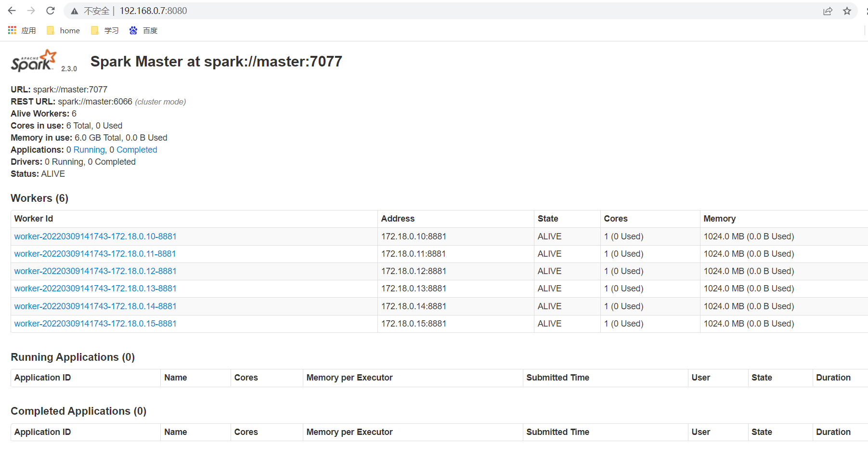Open worker at 172.18.0.15

click(x=95, y=324)
